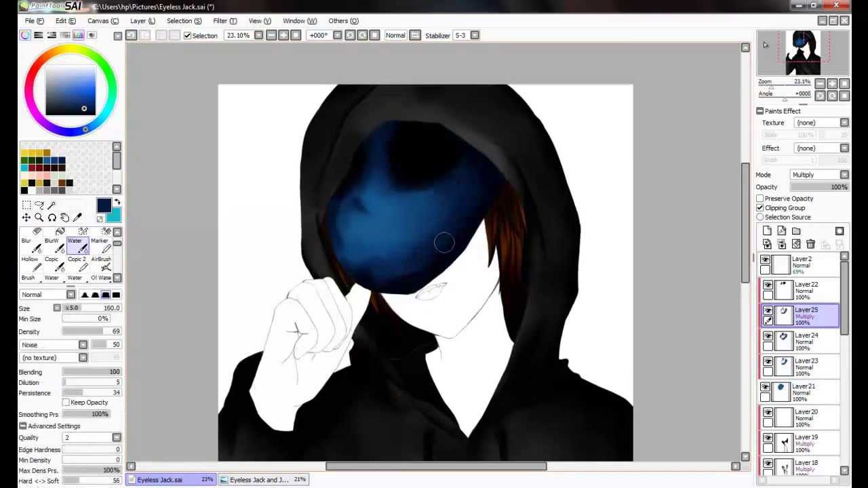Open the Stabilizer S-3 dropdown
This screenshot has width=868, height=488.
(x=466, y=35)
